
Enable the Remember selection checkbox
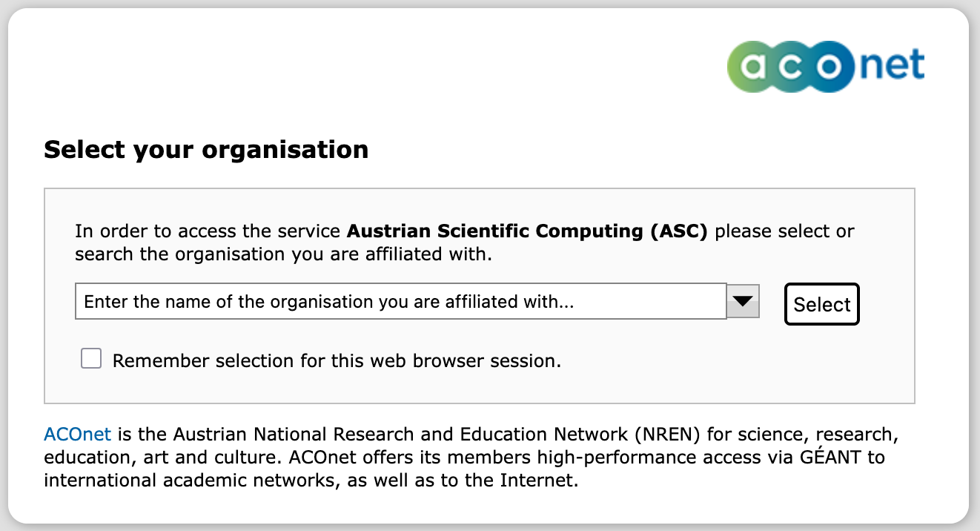[91, 360]
